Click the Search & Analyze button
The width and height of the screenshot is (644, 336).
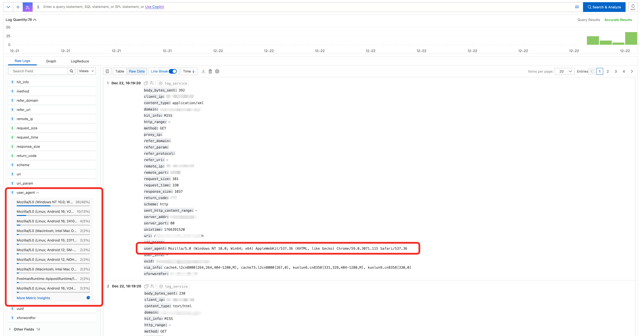604,7
